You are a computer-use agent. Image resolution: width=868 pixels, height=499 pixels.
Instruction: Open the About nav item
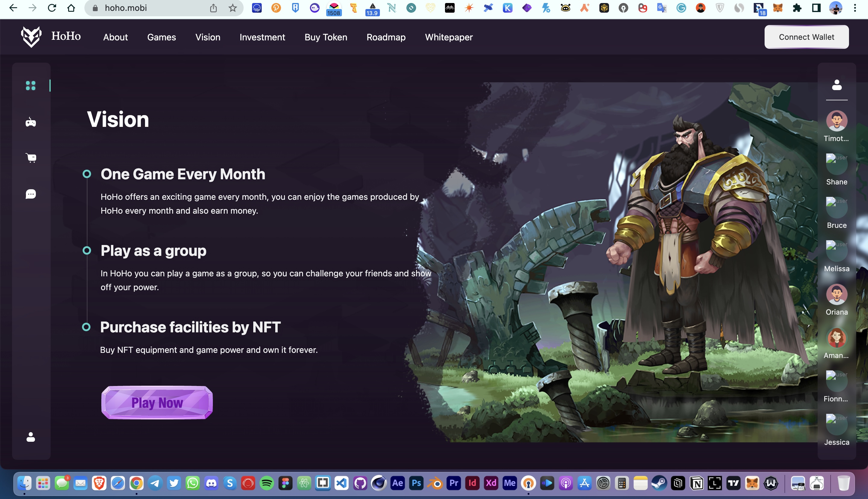tap(115, 37)
